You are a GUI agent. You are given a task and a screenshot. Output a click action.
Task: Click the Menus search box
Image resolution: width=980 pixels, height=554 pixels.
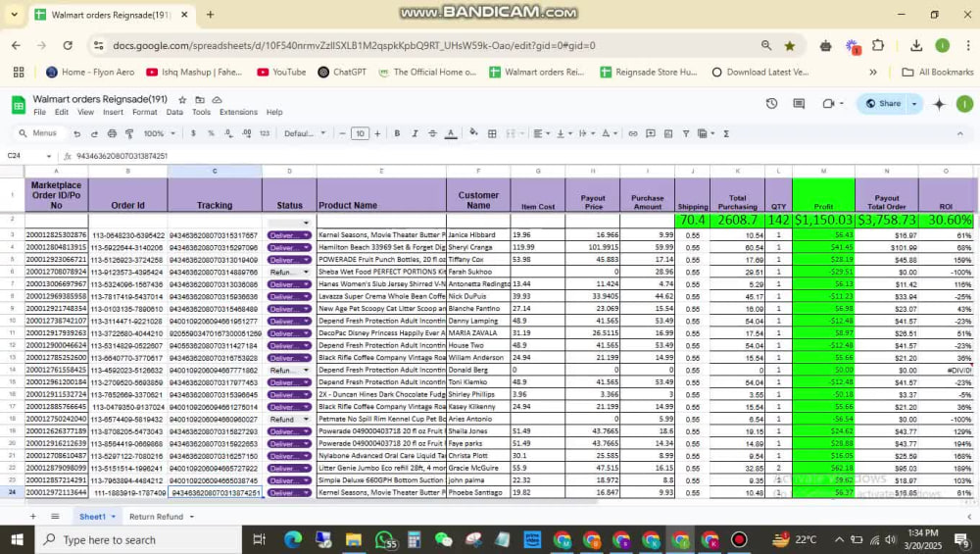(39, 133)
